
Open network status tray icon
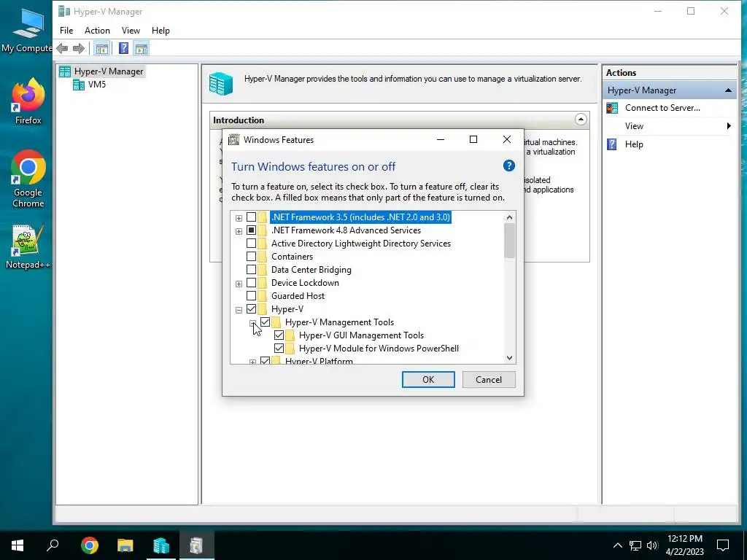635,545
